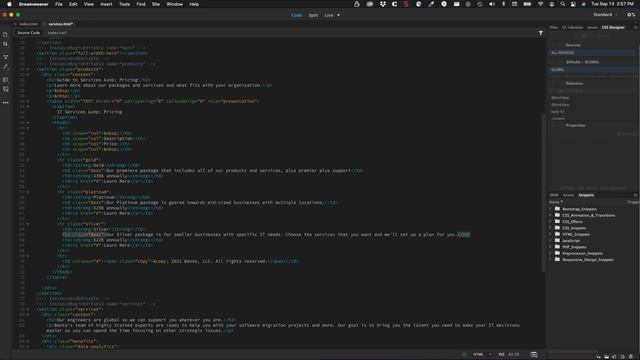Open the Live view dropdown arrow

point(338,15)
